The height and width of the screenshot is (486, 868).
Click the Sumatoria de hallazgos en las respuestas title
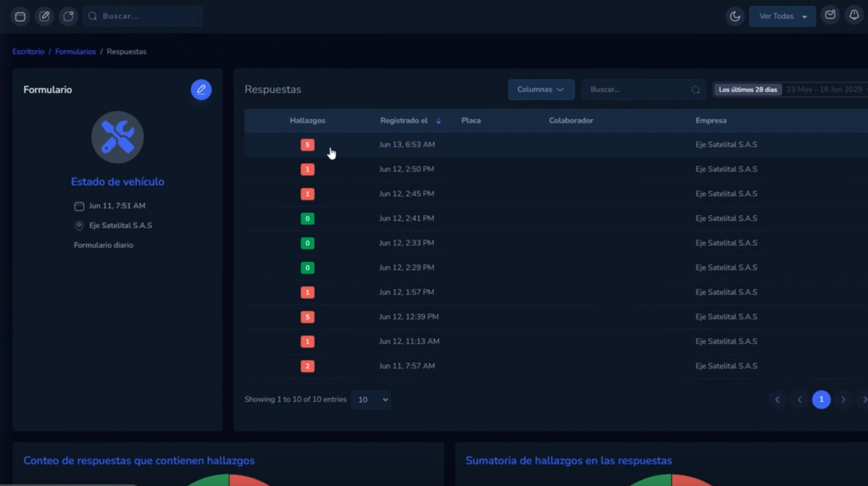click(569, 460)
